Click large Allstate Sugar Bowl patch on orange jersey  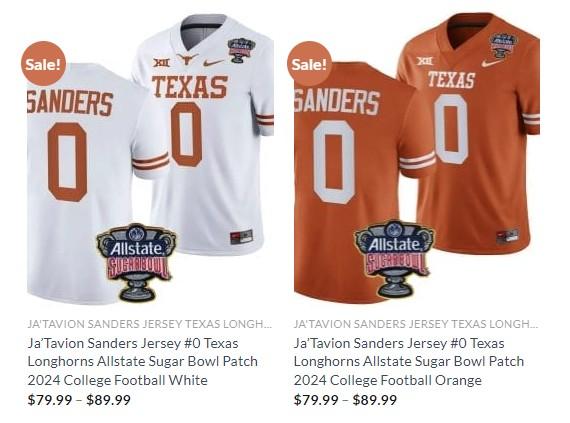point(394,258)
